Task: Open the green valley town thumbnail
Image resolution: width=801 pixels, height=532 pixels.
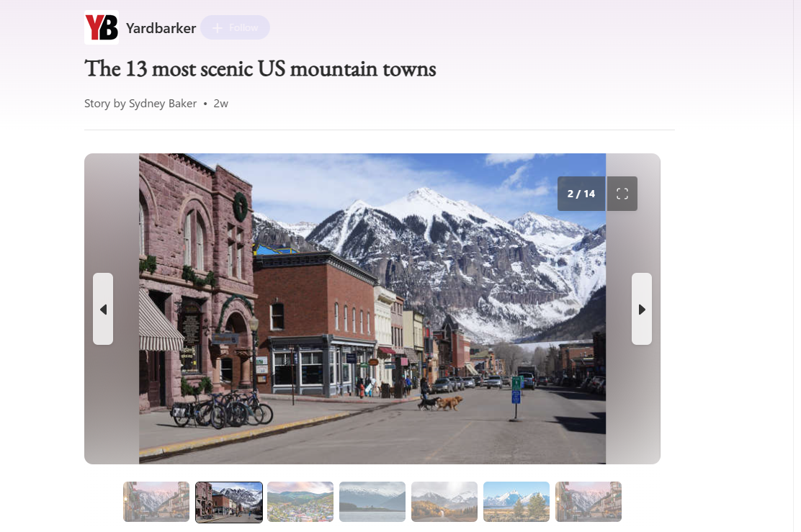Action: [x=300, y=502]
